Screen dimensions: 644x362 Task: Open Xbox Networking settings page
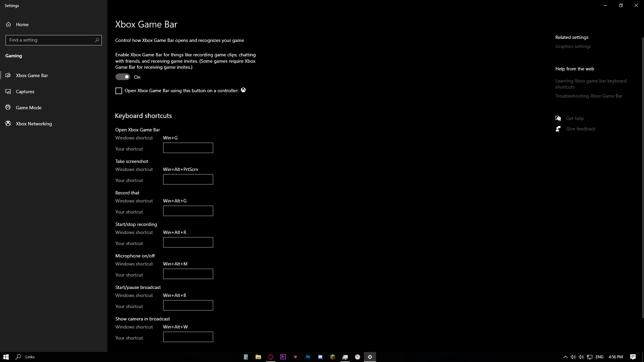coord(54,124)
